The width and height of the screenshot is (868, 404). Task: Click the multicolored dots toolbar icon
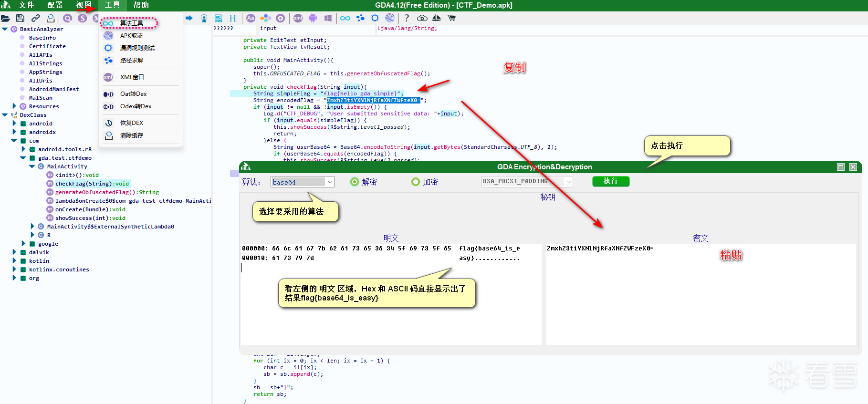point(266,18)
